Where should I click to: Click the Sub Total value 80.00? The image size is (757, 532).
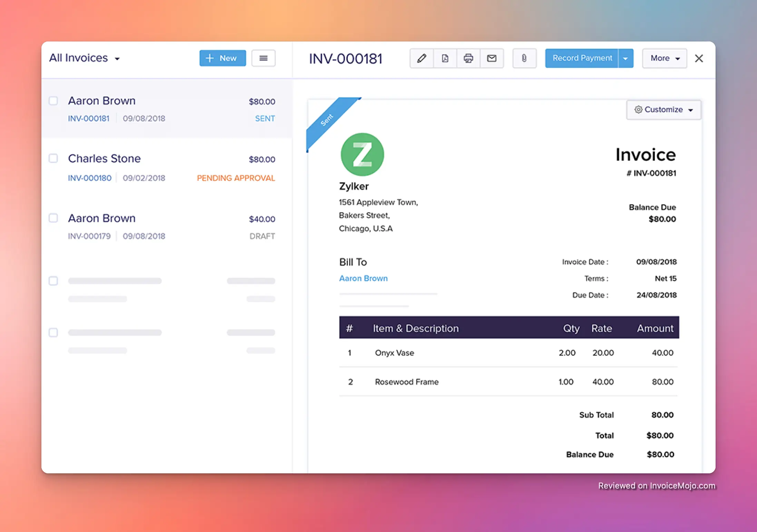tap(662, 415)
